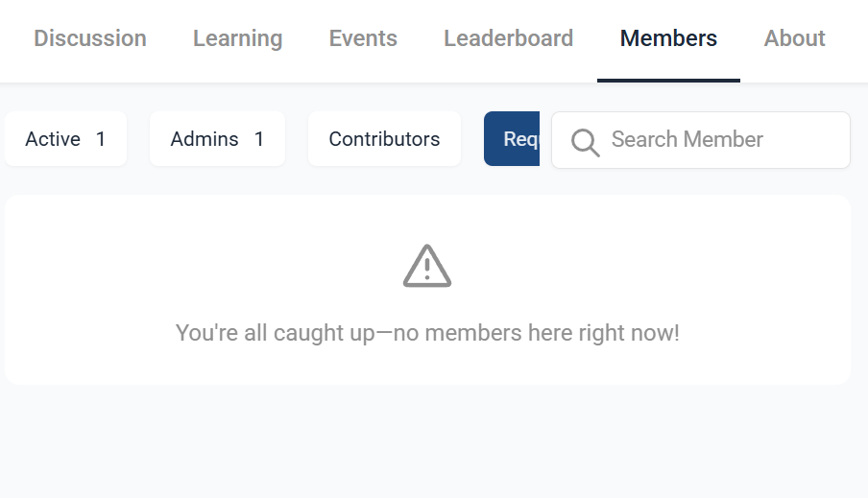
Task: Switch to the Learning tab
Action: tap(237, 38)
